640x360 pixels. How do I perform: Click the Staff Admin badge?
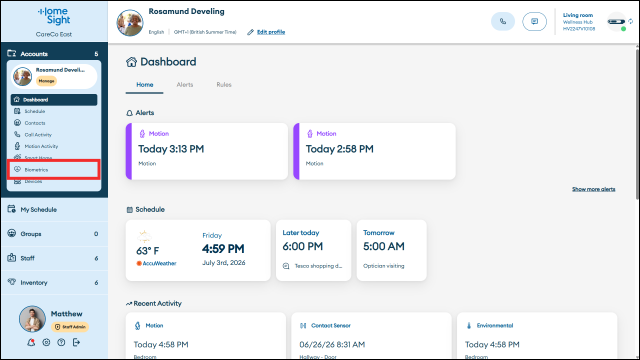pyautogui.click(x=70, y=327)
